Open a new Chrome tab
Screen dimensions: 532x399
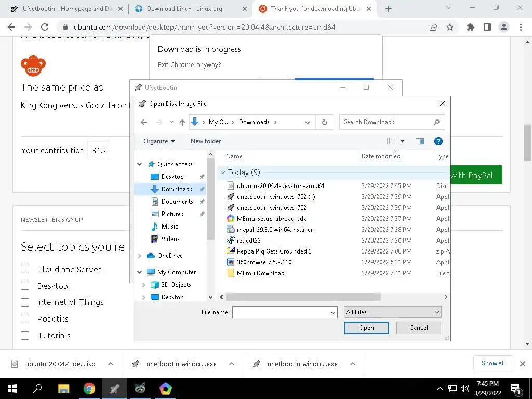[x=389, y=9]
